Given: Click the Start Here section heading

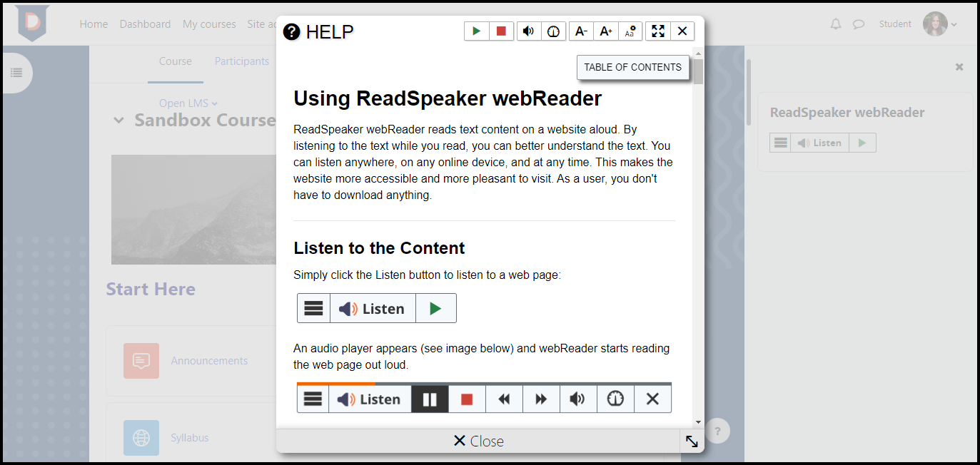Looking at the screenshot, I should (151, 289).
